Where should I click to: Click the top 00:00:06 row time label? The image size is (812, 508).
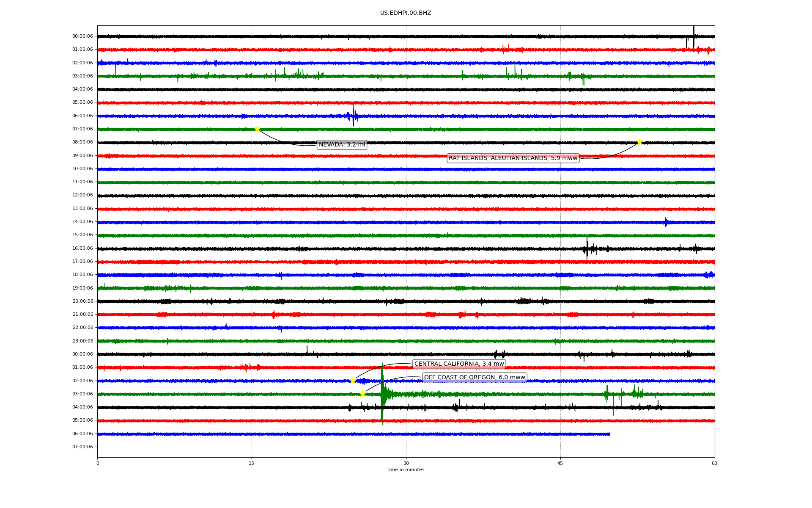coord(82,36)
